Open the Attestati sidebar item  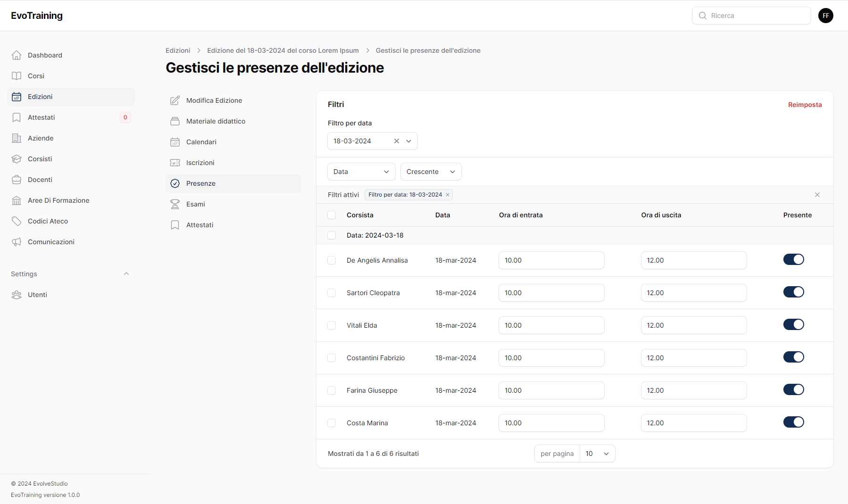point(41,117)
